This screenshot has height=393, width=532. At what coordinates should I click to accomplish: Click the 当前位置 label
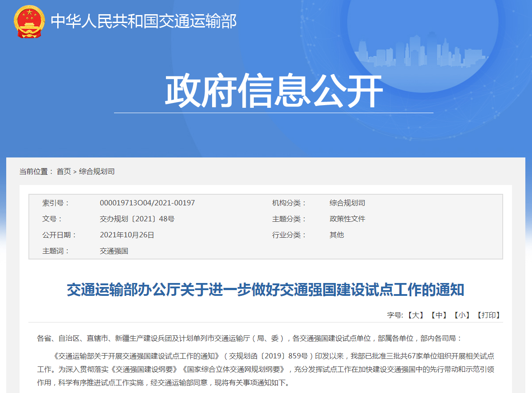click(36, 172)
